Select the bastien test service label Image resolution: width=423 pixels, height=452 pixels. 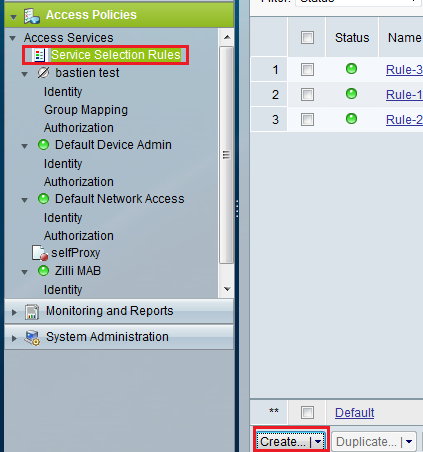pos(87,73)
